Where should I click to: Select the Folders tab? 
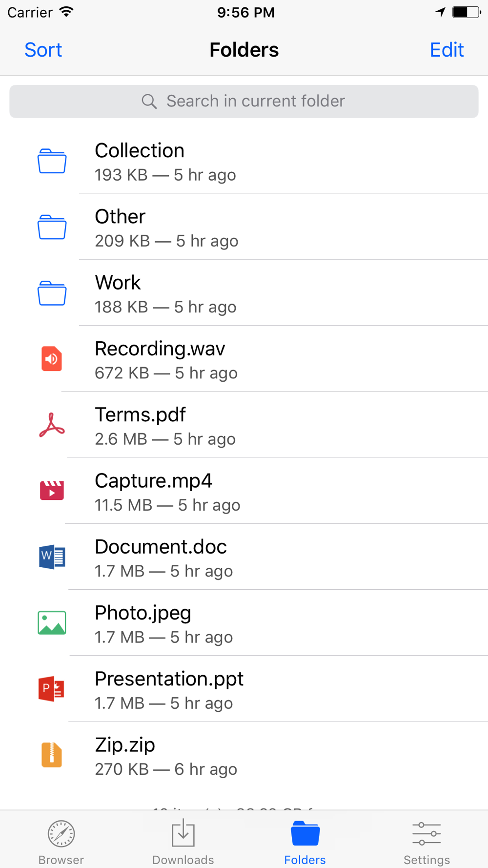point(305,842)
